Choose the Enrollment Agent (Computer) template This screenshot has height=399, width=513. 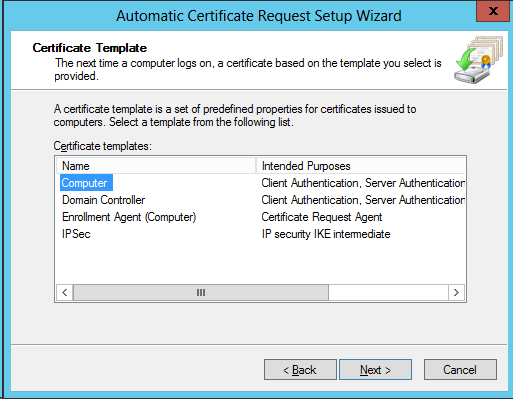pyautogui.click(x=129, y=217)
